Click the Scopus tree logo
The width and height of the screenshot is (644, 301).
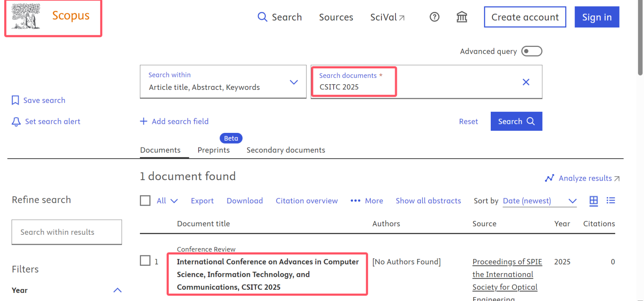tap(26, 16)
